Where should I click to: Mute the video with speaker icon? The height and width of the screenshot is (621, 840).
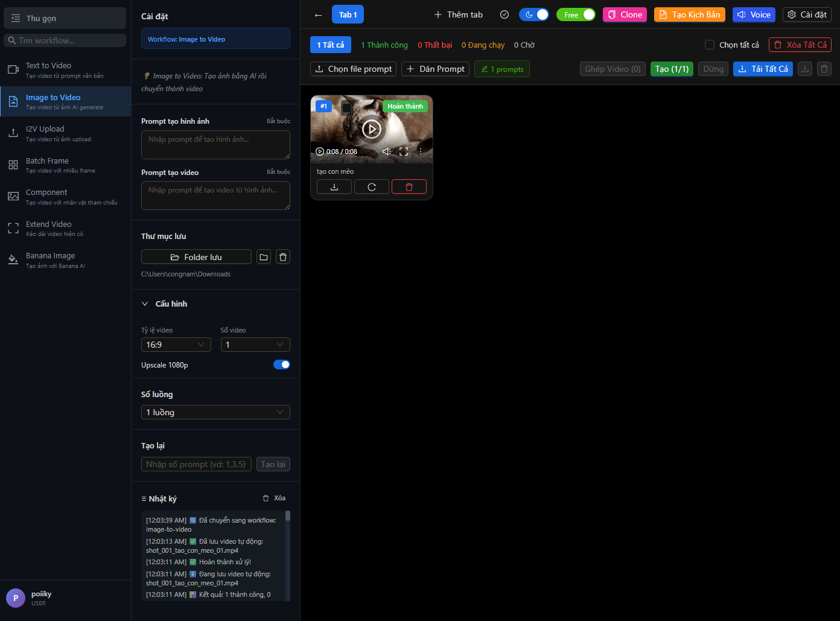pyautogui.click(x=387, y=151)
